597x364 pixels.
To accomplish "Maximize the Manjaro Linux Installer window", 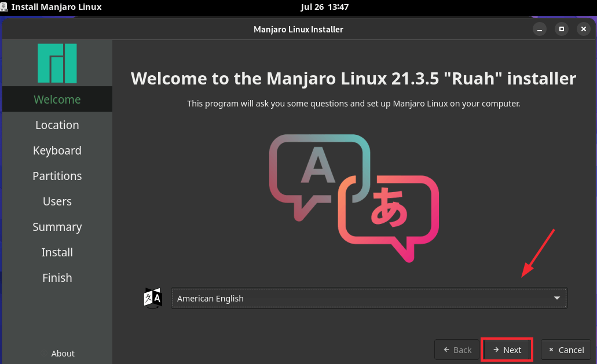I will coord(562,29).
